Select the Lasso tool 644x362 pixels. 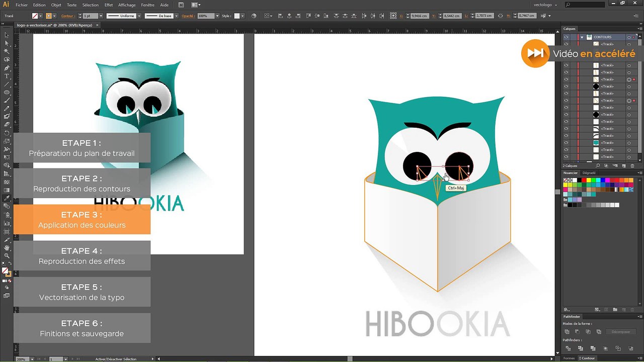(x=7, y=59)
